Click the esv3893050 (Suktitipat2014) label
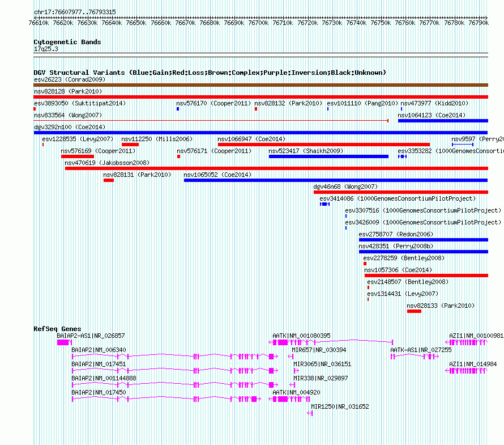Viewport: 504px width, 445px height. coord(80,103)
